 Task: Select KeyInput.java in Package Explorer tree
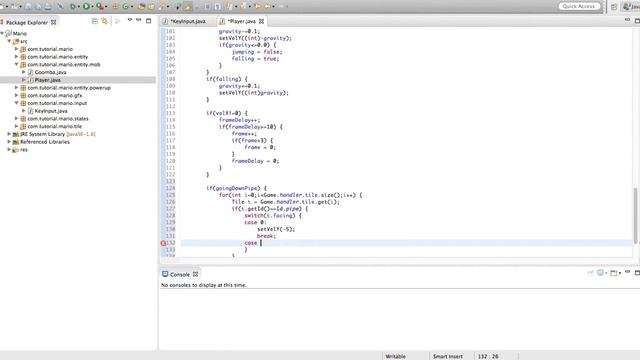tap(51, 111)
